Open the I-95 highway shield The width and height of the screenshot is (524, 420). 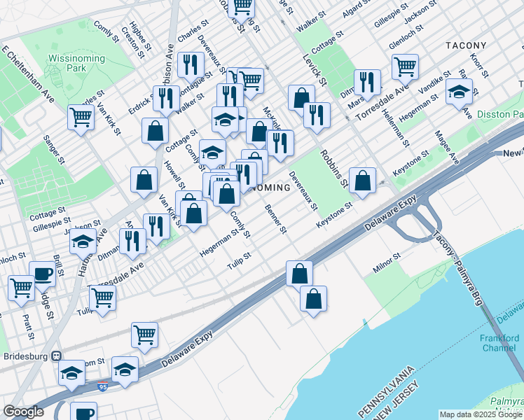(103, 386)
